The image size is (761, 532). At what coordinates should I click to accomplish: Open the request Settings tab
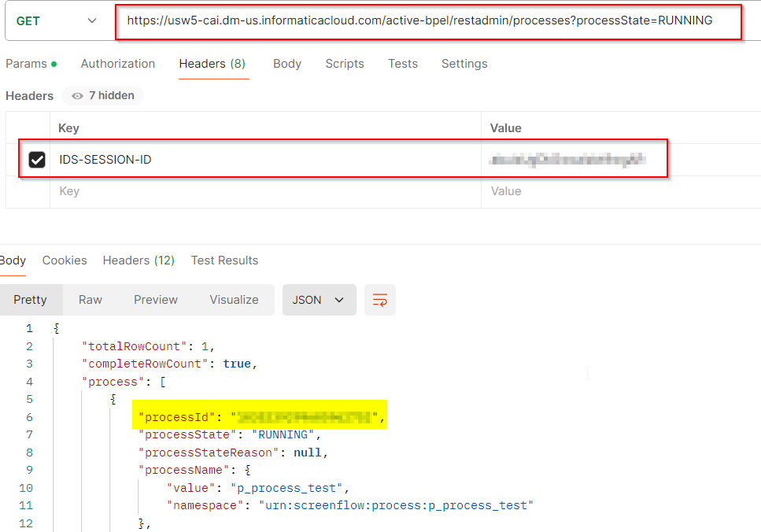tap(464, 64)
